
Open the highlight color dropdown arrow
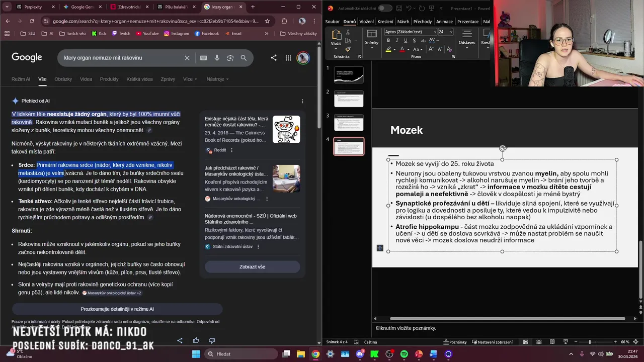[x=395, y=49]
